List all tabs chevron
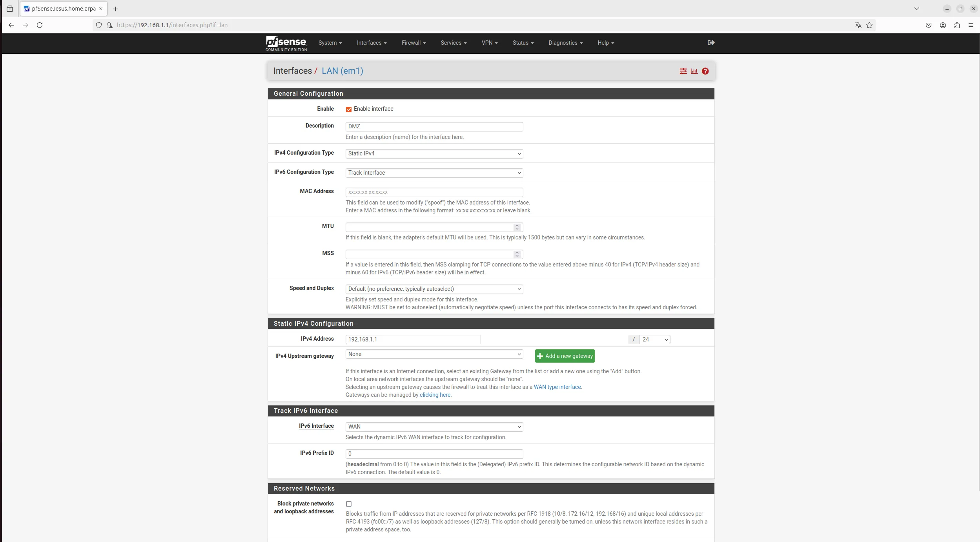Image resolution: width=980 pixels, height=542 pixels. coord(917,9)
